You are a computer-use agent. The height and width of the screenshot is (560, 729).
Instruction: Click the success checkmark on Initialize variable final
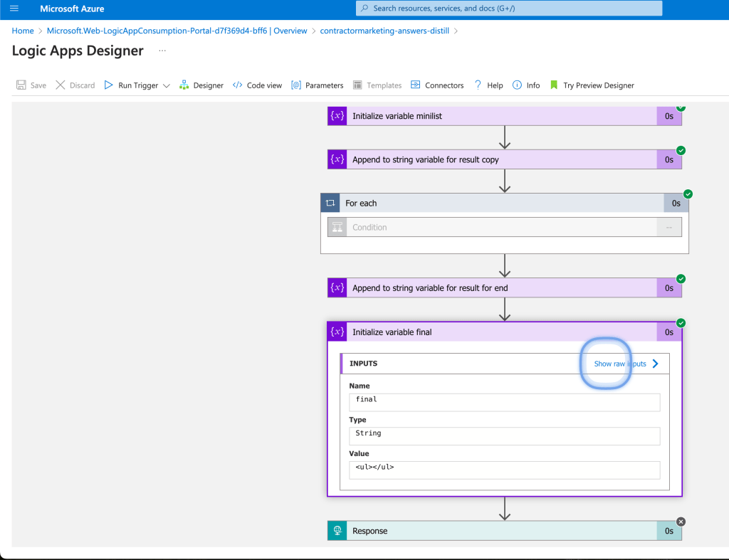(x=681, y=323)
